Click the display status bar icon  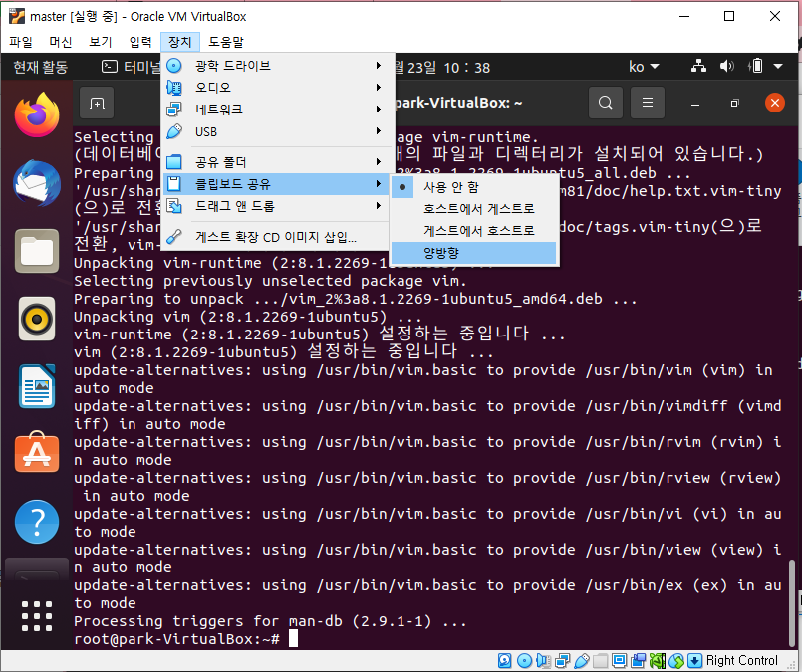click(620, 661)
